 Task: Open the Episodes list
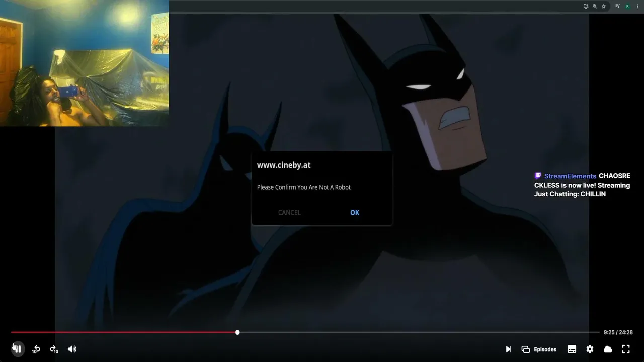pos(539,349)
